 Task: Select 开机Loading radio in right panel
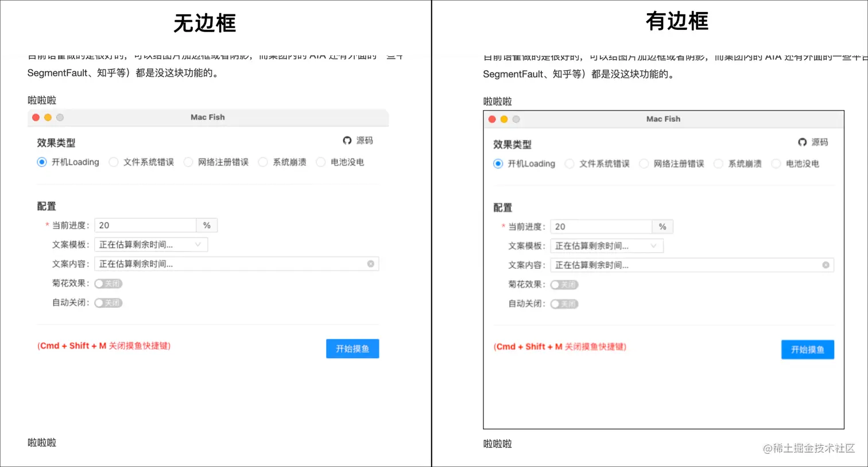[498, 164]
